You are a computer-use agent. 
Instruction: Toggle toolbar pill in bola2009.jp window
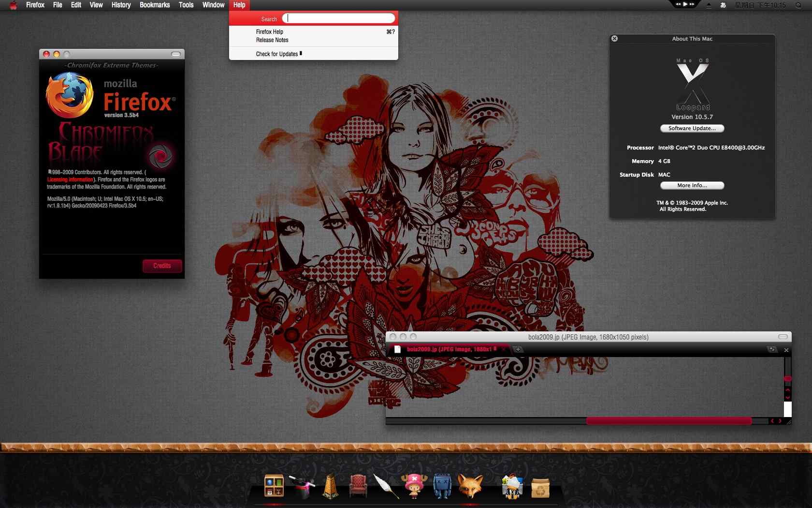coord(783,337)
